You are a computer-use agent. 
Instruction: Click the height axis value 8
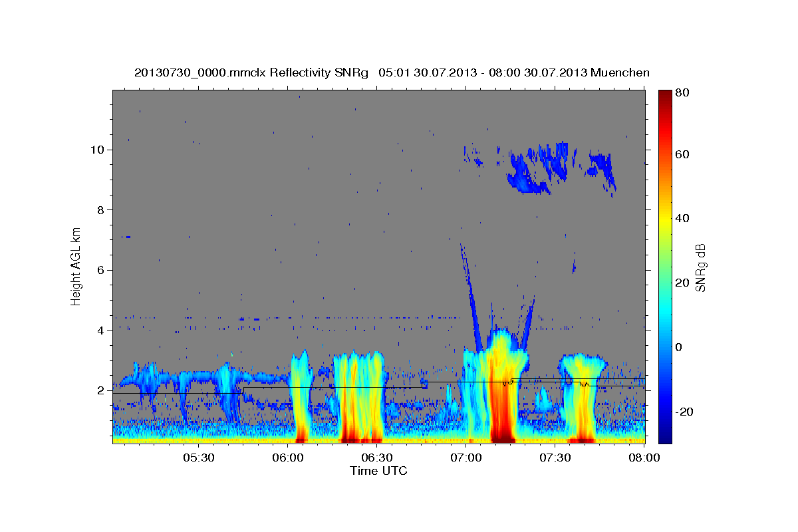point(100,209)
